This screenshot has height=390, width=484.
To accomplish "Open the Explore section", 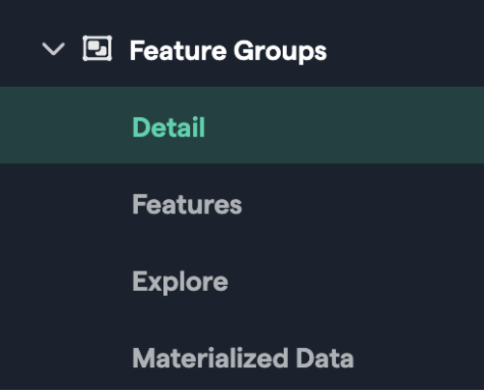I will tap(180, 282).
